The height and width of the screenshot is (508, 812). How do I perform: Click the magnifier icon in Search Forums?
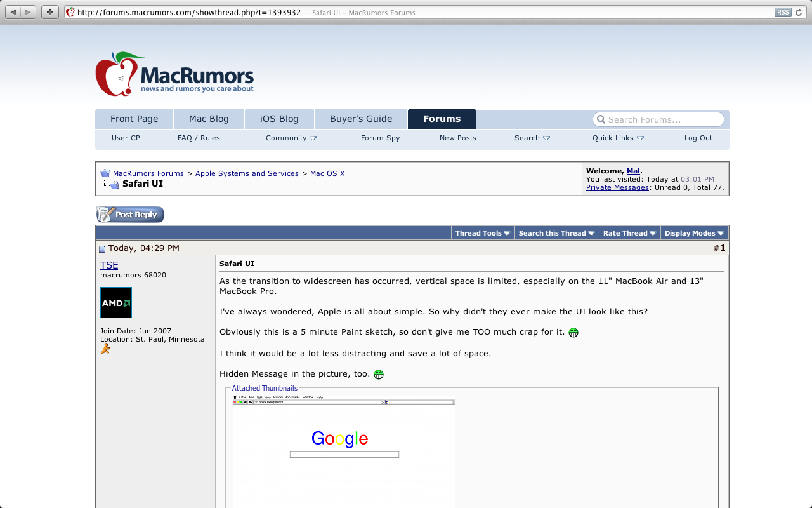point(601,119)
